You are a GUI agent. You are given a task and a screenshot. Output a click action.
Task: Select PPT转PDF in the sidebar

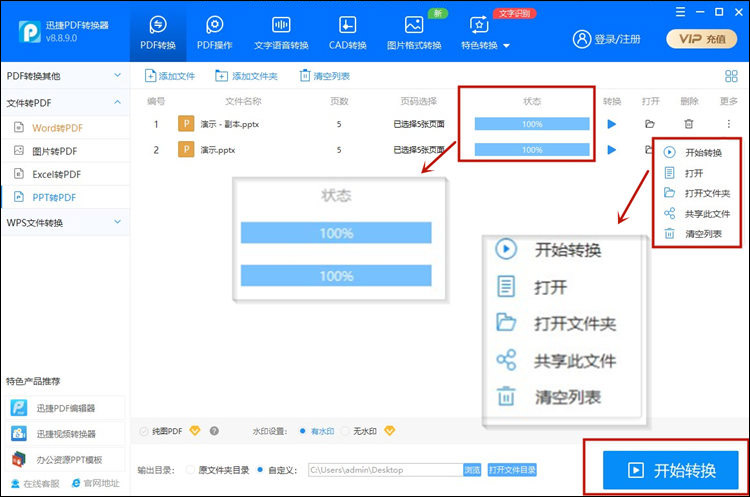65,197
